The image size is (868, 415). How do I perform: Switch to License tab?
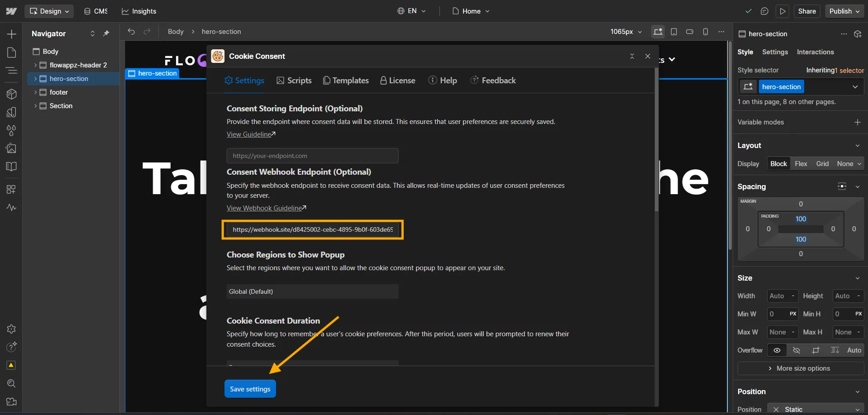(397, 81)
